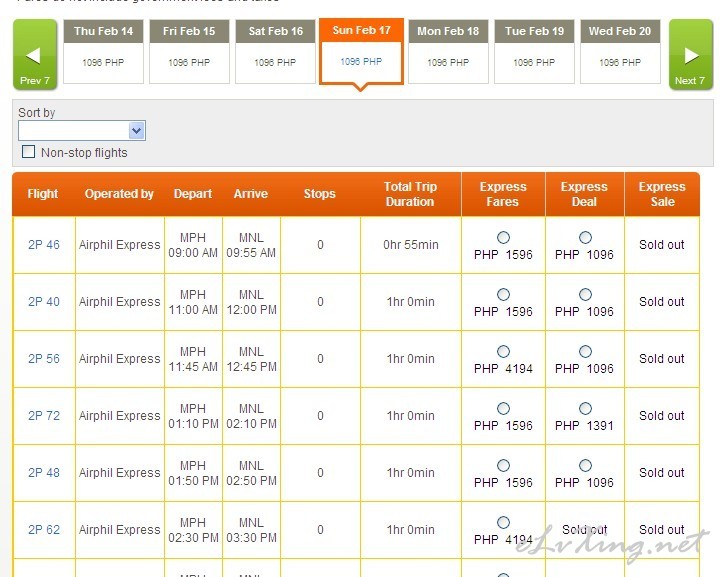Choose Express Fares PHP 1596 for 2P 72
This screenshot has width=720, height=577.
click(x=503, y=408)
